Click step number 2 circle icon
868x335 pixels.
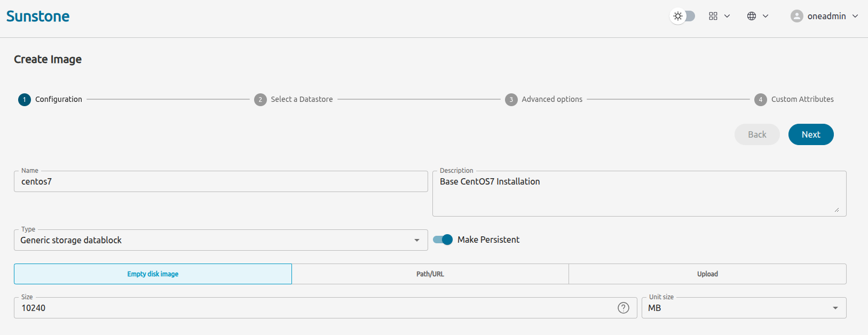pos(261,100)
